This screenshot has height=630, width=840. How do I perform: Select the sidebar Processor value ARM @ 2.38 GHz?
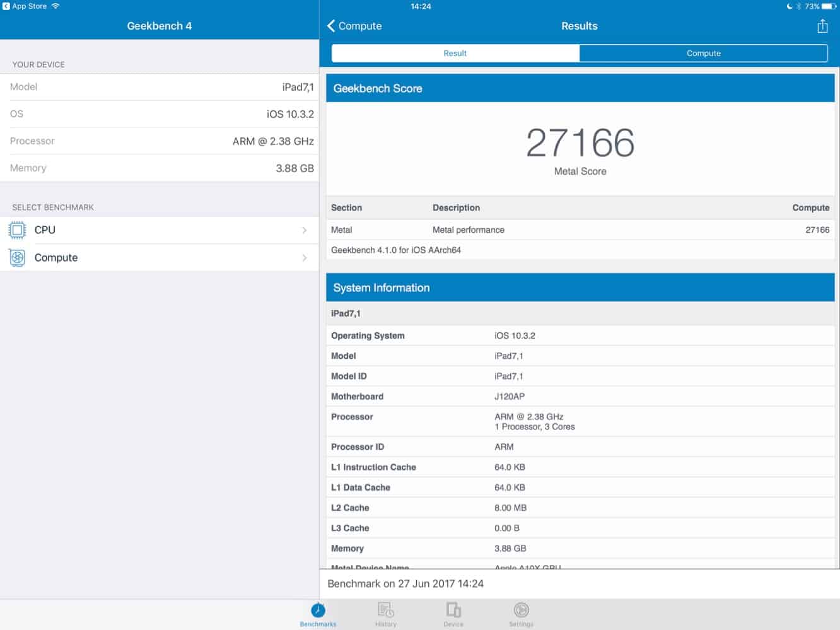point(273,141)
